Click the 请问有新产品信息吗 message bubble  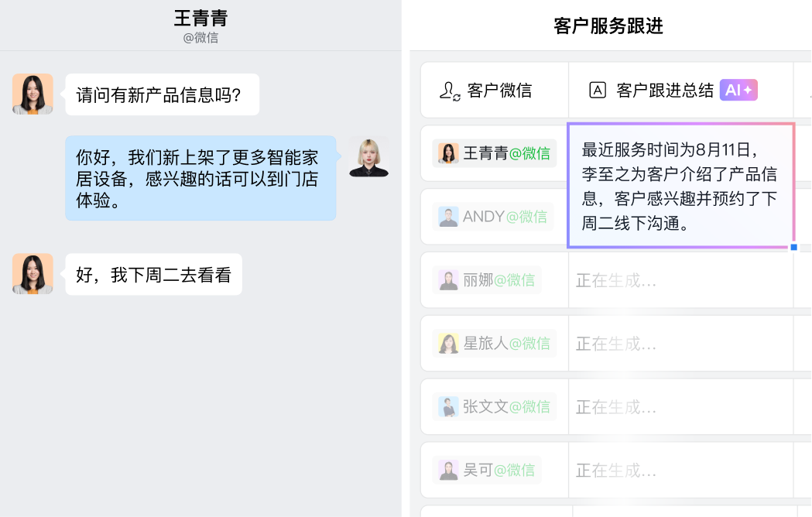[162, 94]
